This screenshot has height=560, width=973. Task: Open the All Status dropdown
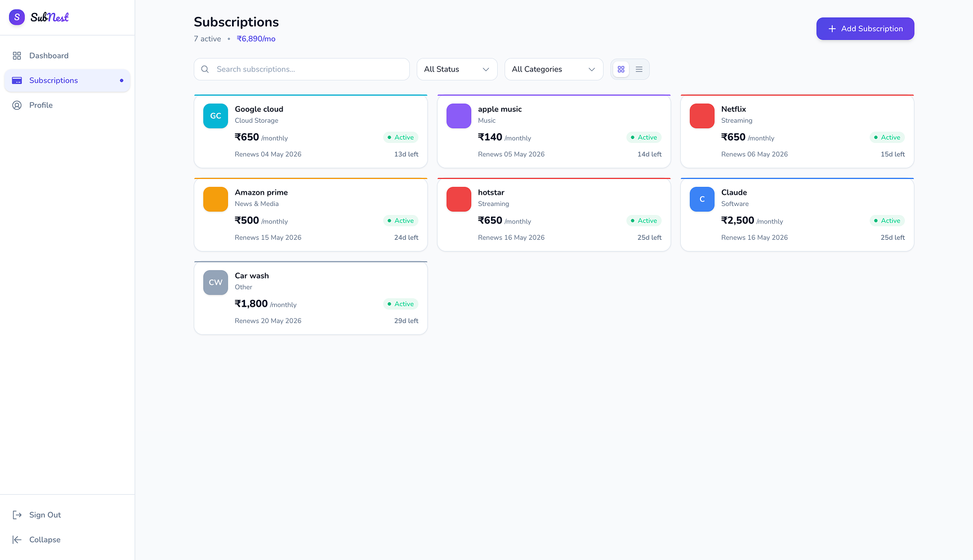click(x=457, y=69)
